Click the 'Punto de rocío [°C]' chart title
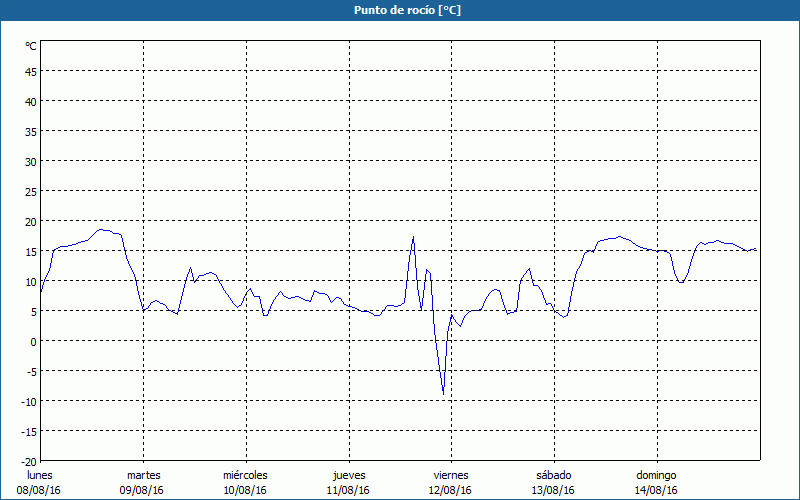Image resolution: width=800 pixels, height=500 pixels. [400, 10]
